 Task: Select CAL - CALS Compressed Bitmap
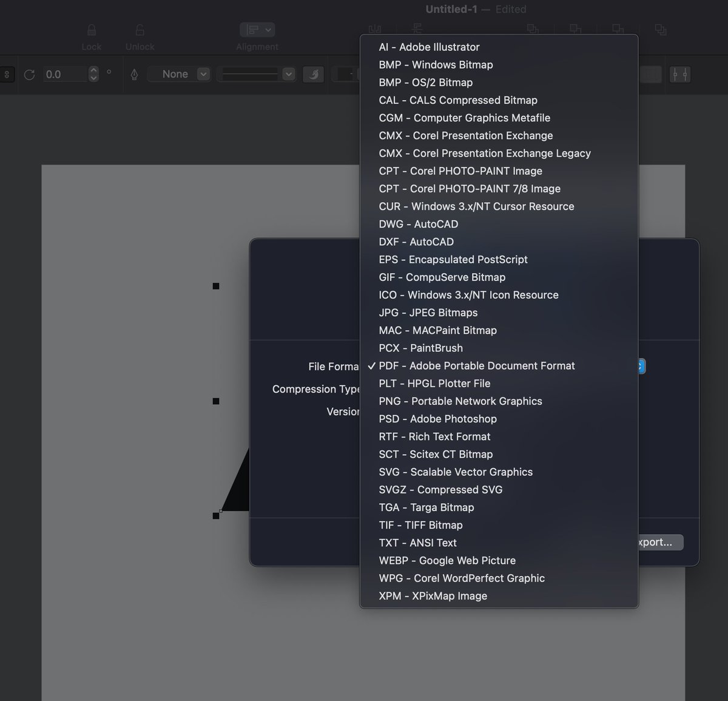(499, 100)
